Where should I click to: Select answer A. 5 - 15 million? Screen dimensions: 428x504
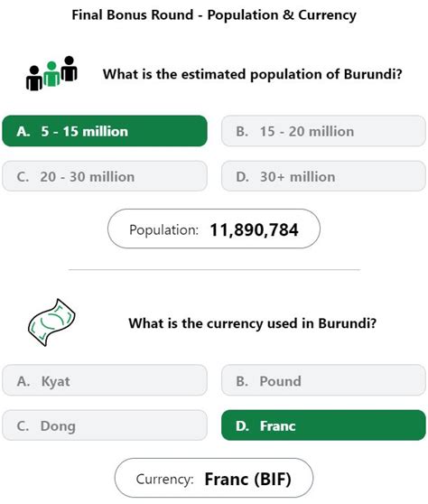tap(105, 131)
